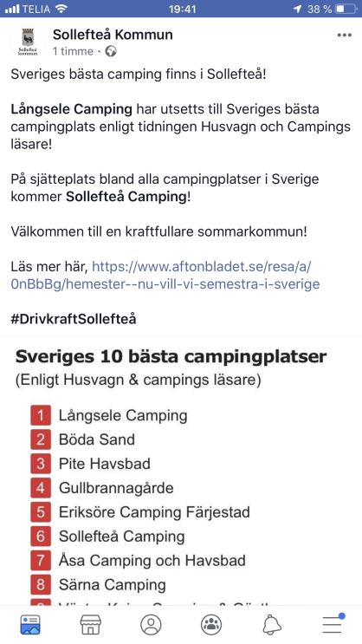362x644 pixels.
Task: Tap the '1 timme' post timestamp
Action: tap(73, 51)
